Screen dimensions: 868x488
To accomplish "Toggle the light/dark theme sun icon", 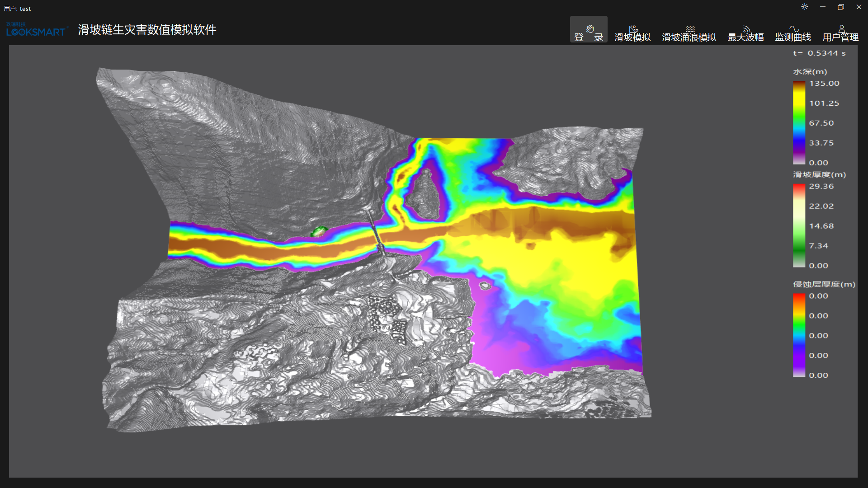I will pos(805,7).
